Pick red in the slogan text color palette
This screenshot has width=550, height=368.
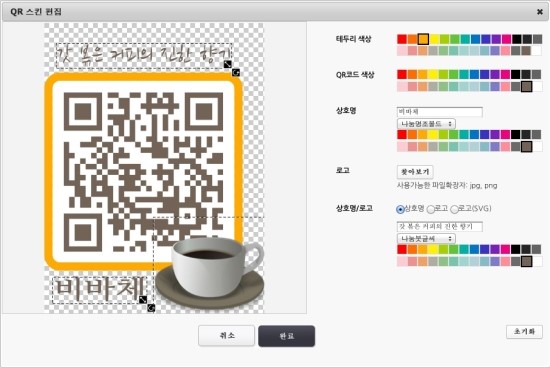tap(402, 249)
